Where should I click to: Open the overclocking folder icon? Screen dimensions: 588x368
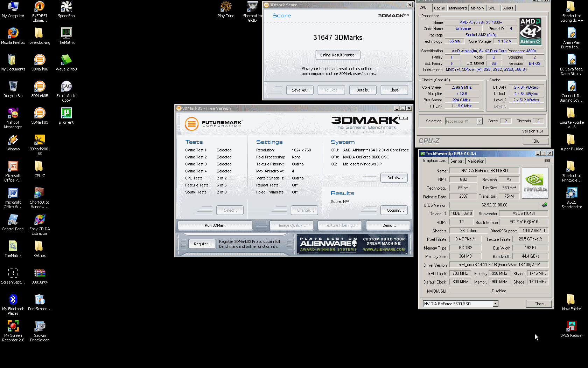(x=40, y=36)
